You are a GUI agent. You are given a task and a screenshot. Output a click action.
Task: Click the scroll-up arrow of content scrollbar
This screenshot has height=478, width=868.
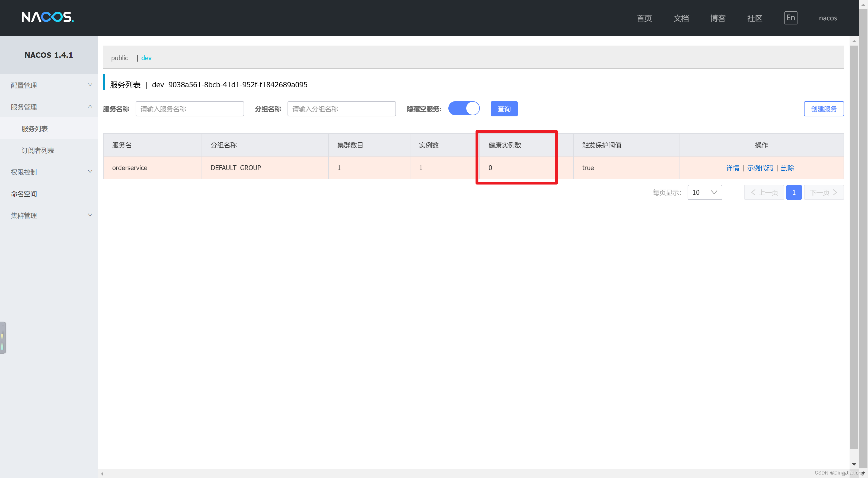(854, 41)
